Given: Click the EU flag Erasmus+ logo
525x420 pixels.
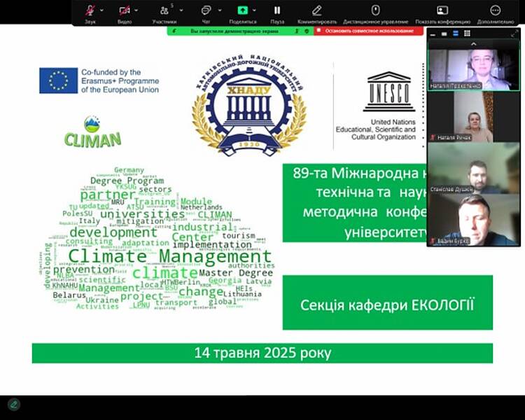Looking at the screenshot, I should click(99, 80).
